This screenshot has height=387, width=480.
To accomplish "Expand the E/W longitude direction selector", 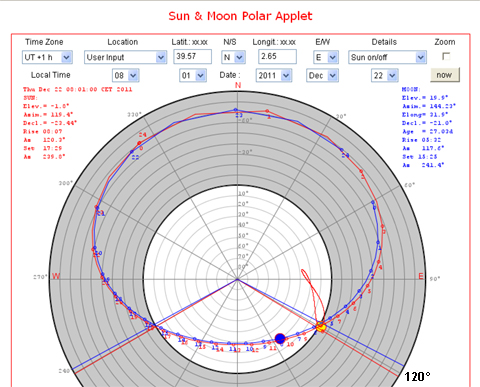I will click(x=326, y=57).
